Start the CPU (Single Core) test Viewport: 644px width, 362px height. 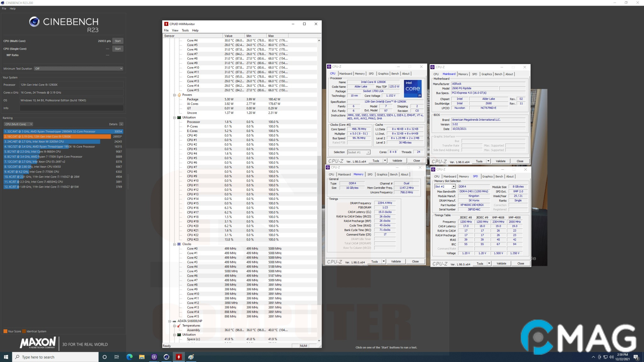118,49
